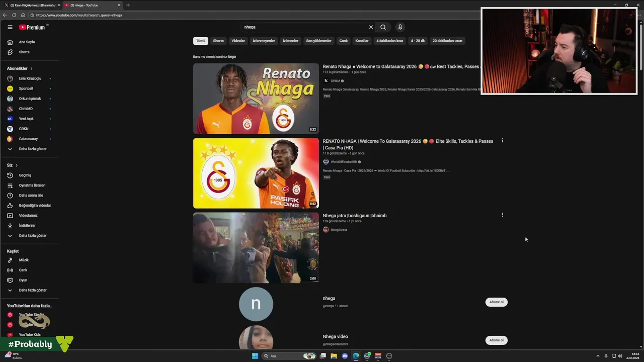The image size is (644, 362).
Task: Play the Renato Nhaga 8:22 thumbnail
Action: point(256,99)
